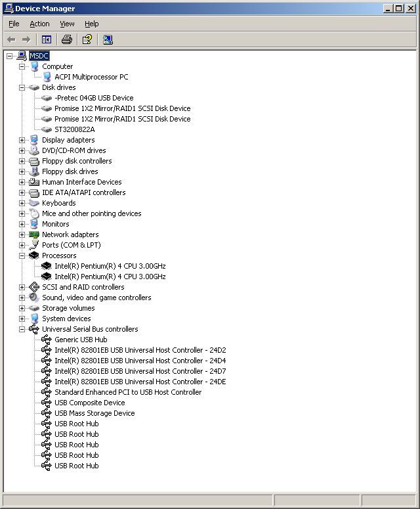Image resolution: width=420 pixels, height=509 pixels.
Task: Select ACPI Multiprocessor PC entry
Action: pyautogui.click(x=91, y=77)
